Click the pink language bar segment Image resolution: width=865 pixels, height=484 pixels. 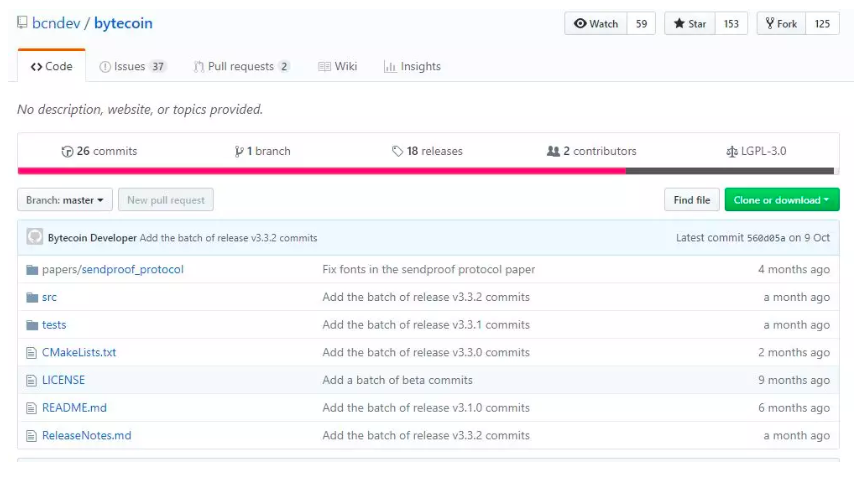(x=322, y=171)
